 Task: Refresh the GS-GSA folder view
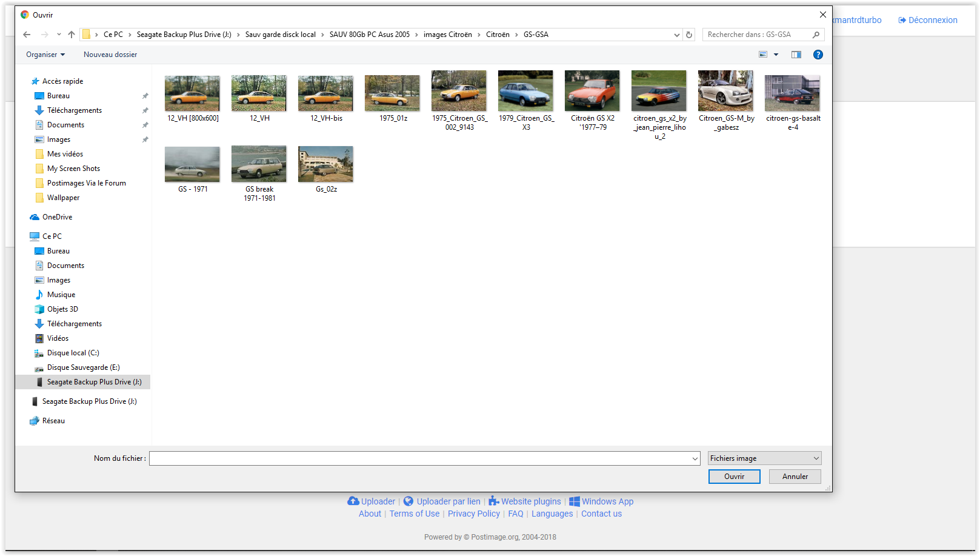(689, 35)
